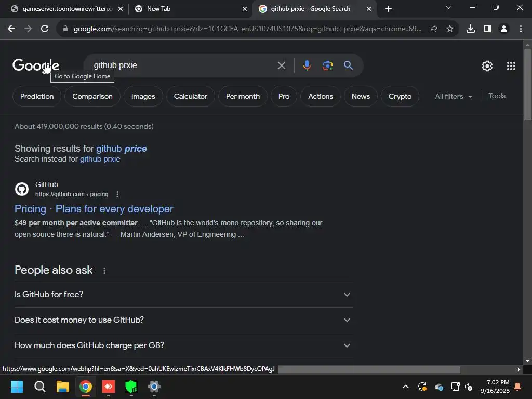Click the horizontal scrollbar right arrow

[x=519, y=369]
